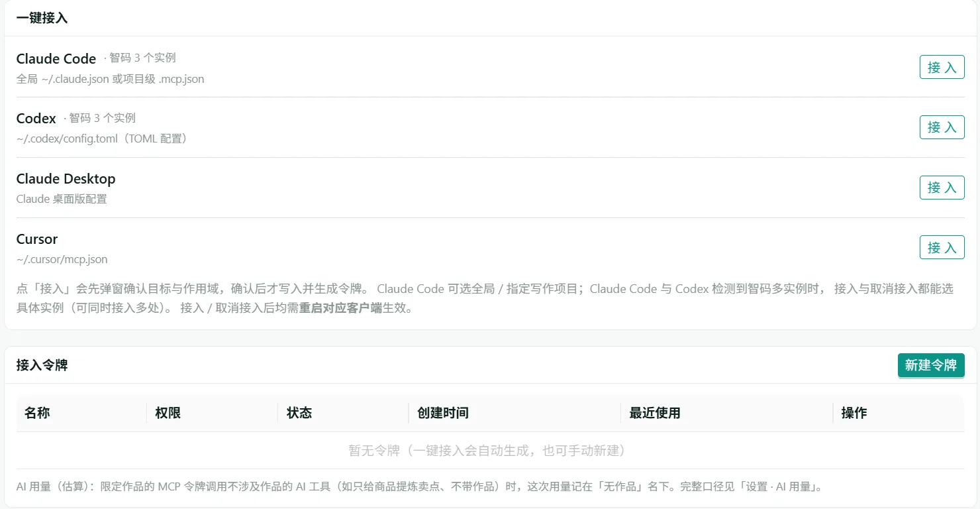This screenshot has height=509, width=980.
Task: Click the 最近使用 column header
Action: (x=655, y=413)
